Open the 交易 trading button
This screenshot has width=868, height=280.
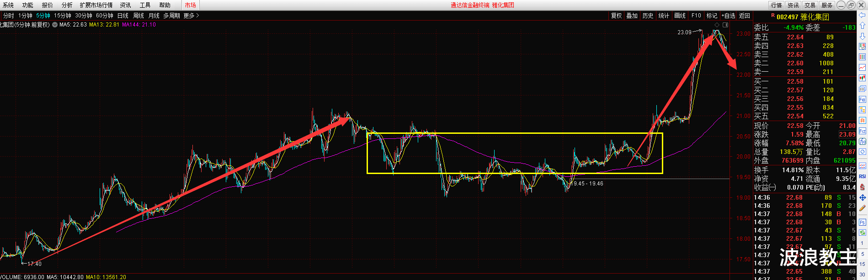tap(810, 5)
